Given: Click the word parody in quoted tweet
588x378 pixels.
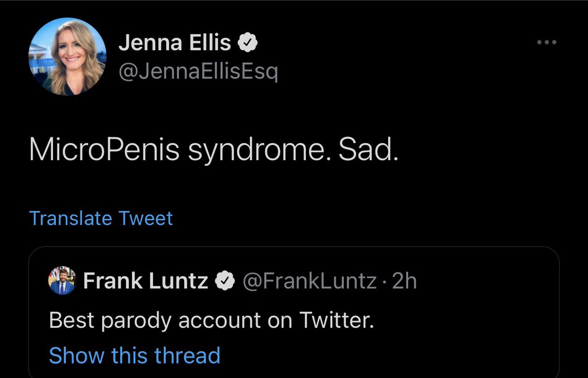Looking at the screenshot, I should pyautogui.click(x=135, y=321).
